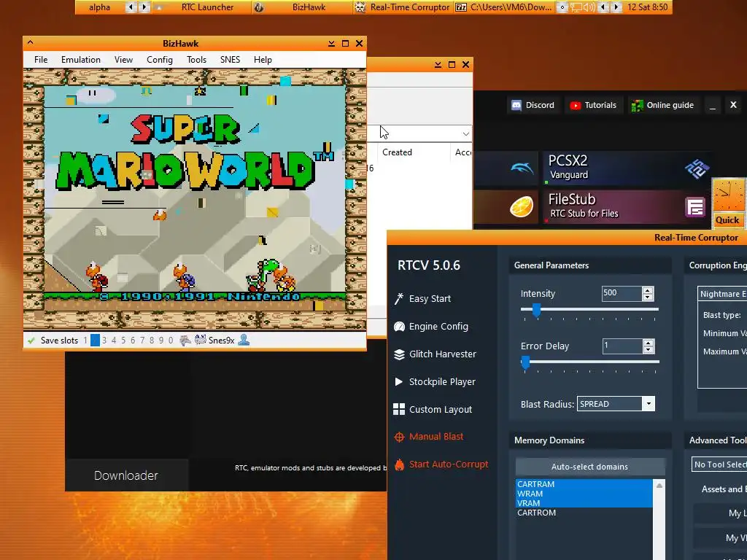Click the Start Auto-Corrupt flame icon
747x560 pixels.
coord(399,464)
